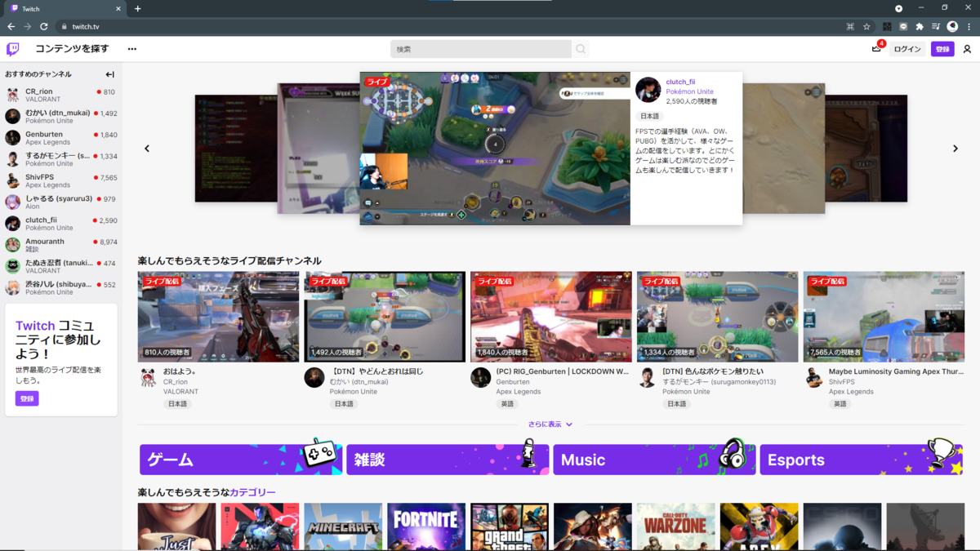
Task: Click browser back arrow
Action: 11,26
